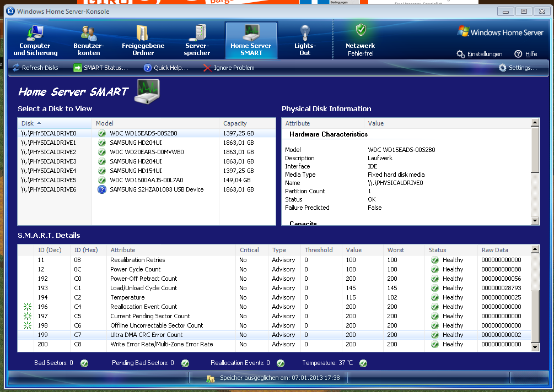Image resolution: width=554 pixels, height=392 pixels.
Task: Click the healthy icon for SAMSUNG HD154UI
Action: pyautogui.click(x=102, y=171)
